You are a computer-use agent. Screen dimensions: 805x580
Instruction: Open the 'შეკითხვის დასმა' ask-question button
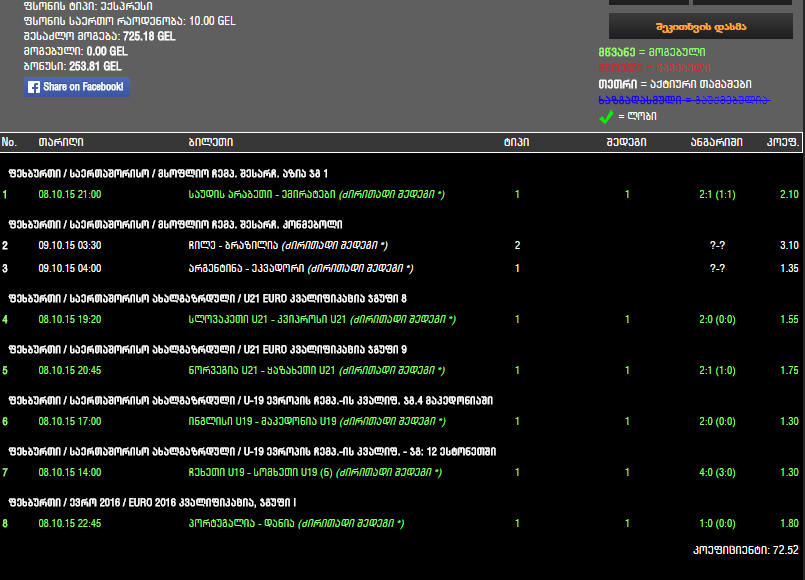[x=701, y=27]
